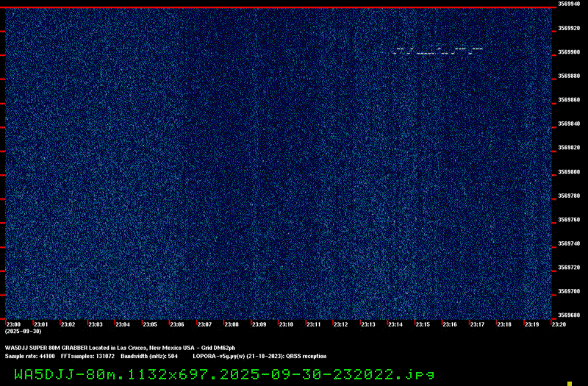Select the 3569860 frequency label
The image size is (588, 386).
coord(569,100)
